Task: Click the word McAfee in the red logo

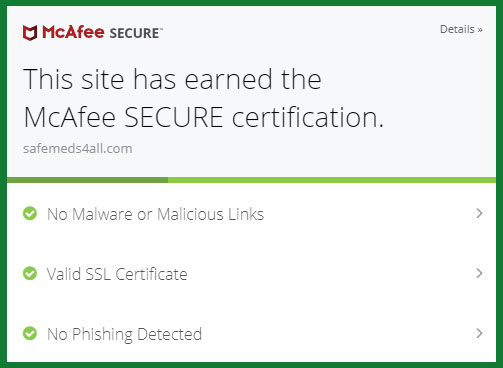Action: 73,32
